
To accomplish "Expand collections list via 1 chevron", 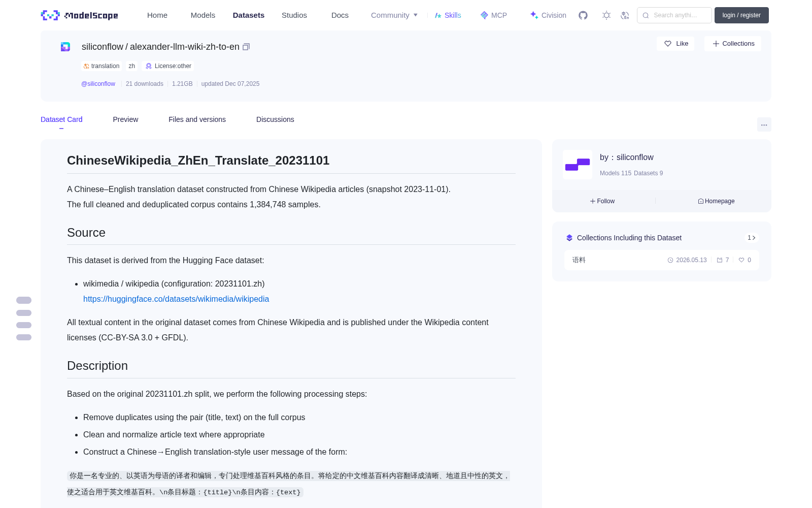I will point(752,238).
